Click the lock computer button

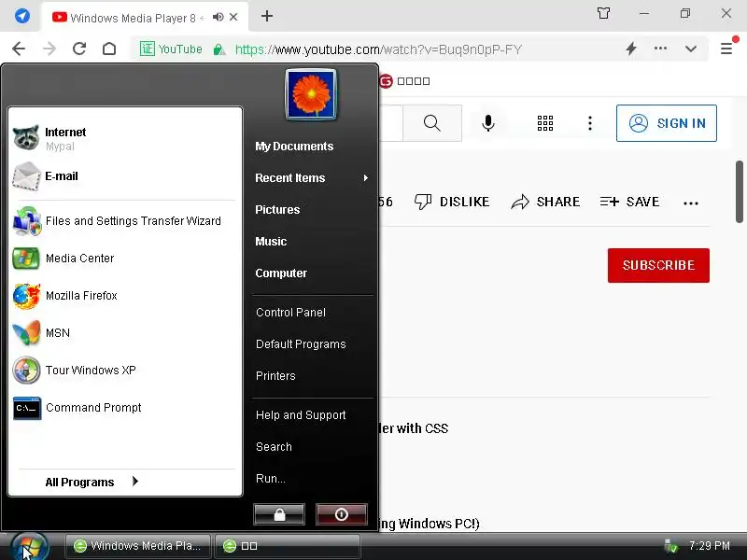[279, 514]
